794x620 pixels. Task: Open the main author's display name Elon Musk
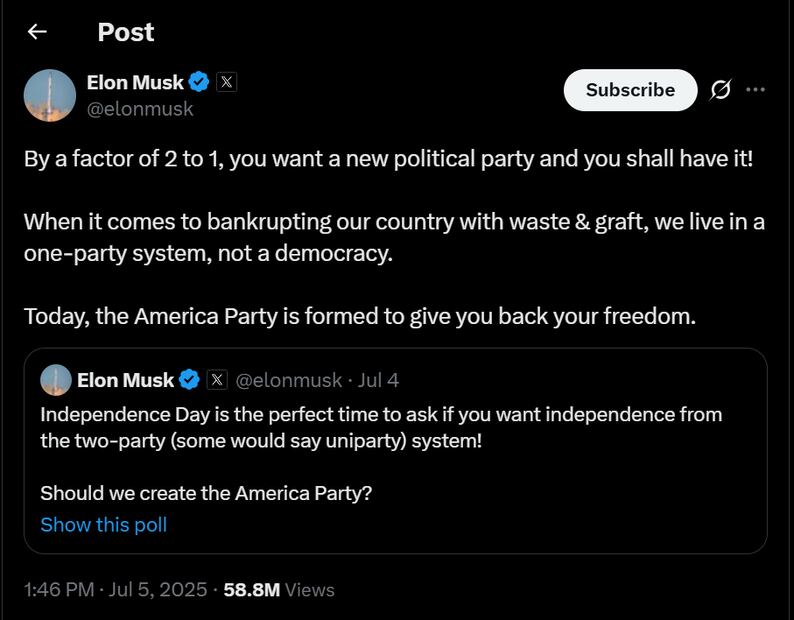click(x=135, y=82)
